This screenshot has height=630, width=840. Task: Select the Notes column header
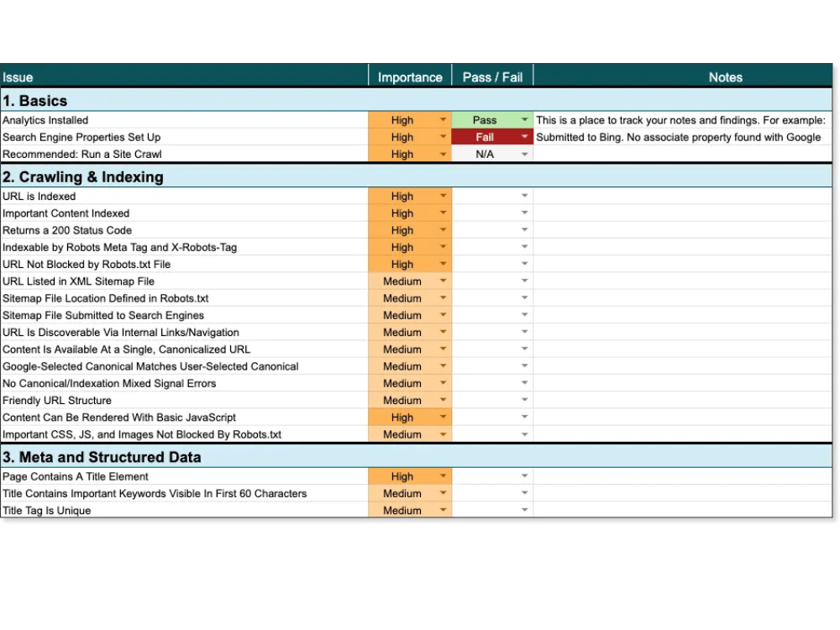[683, 76]
